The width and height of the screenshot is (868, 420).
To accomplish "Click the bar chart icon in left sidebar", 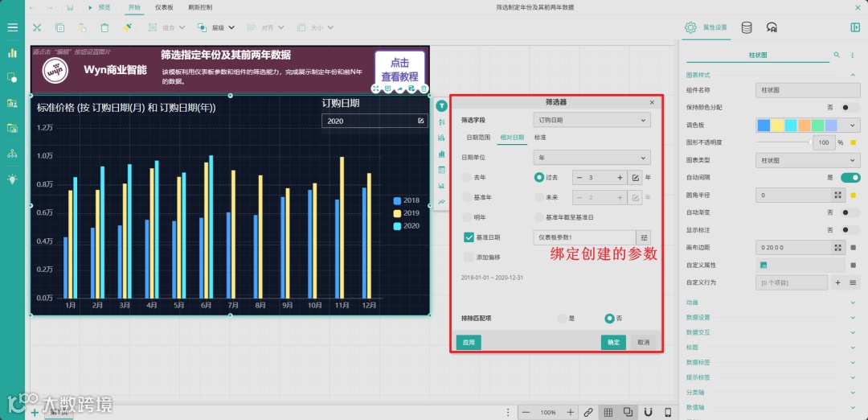I will click(12, 53).
